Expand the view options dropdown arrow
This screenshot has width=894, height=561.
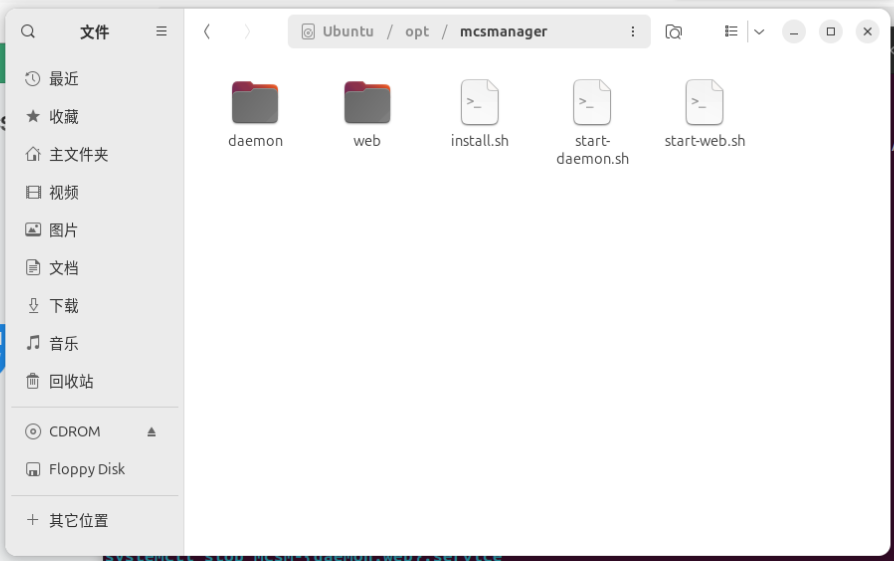(759, 31)
